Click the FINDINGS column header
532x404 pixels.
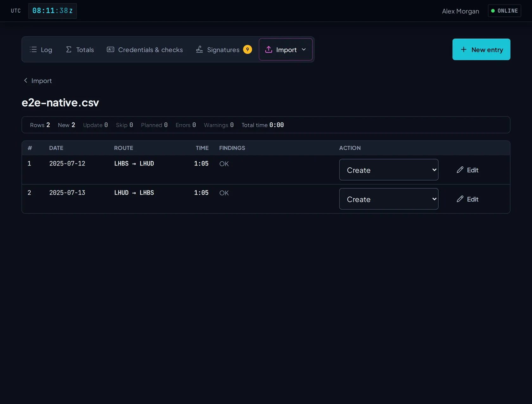(x=232, y=148)
